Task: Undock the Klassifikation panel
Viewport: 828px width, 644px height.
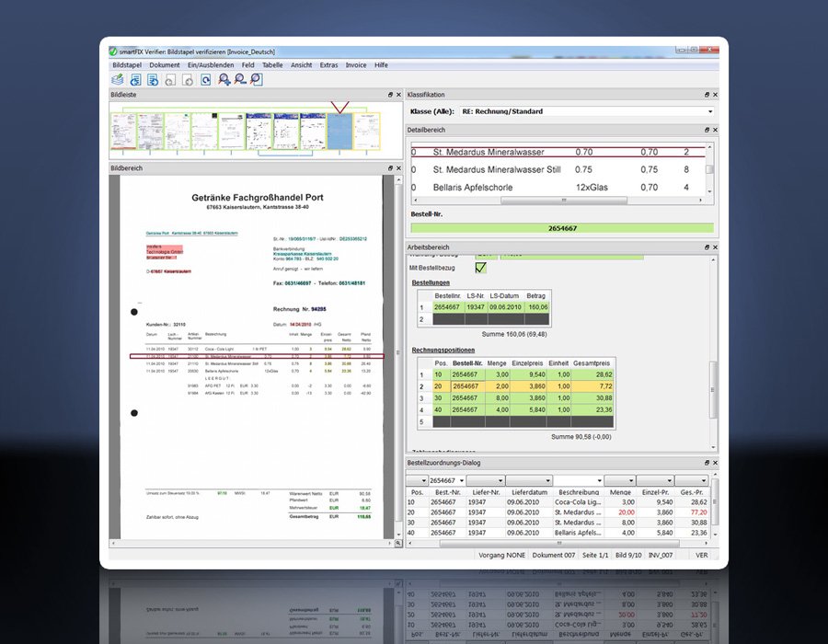Action: point(707,95)
